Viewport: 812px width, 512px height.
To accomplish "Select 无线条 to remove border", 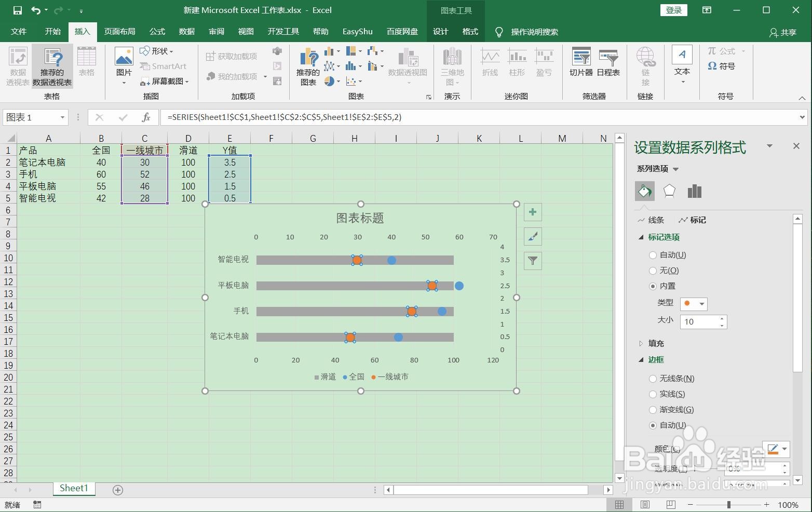I will tap(653, 379).
